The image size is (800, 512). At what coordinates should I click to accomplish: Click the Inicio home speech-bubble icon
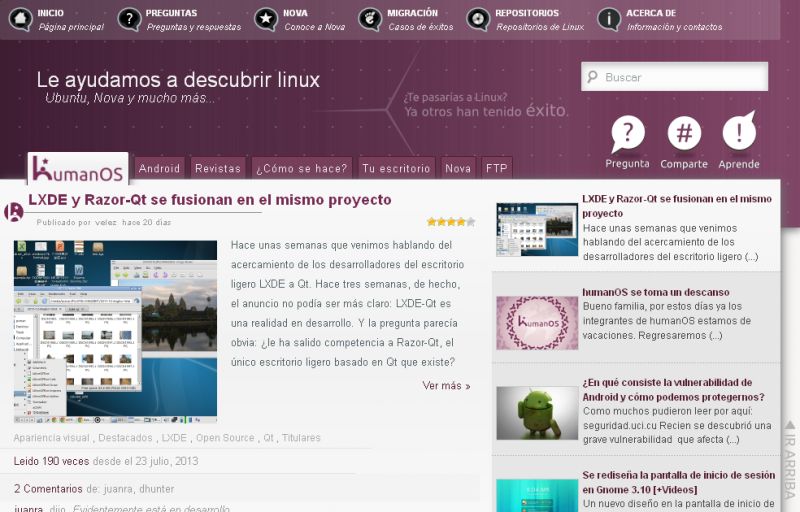[x=20, y=19]
